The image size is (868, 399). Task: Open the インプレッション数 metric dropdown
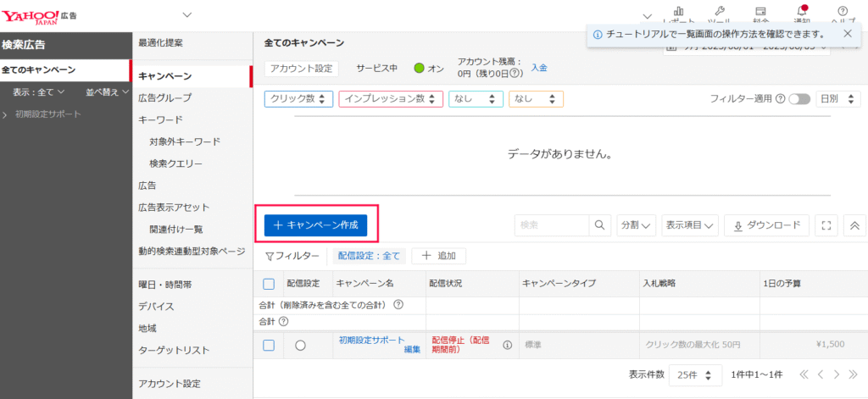pos(391,99)
